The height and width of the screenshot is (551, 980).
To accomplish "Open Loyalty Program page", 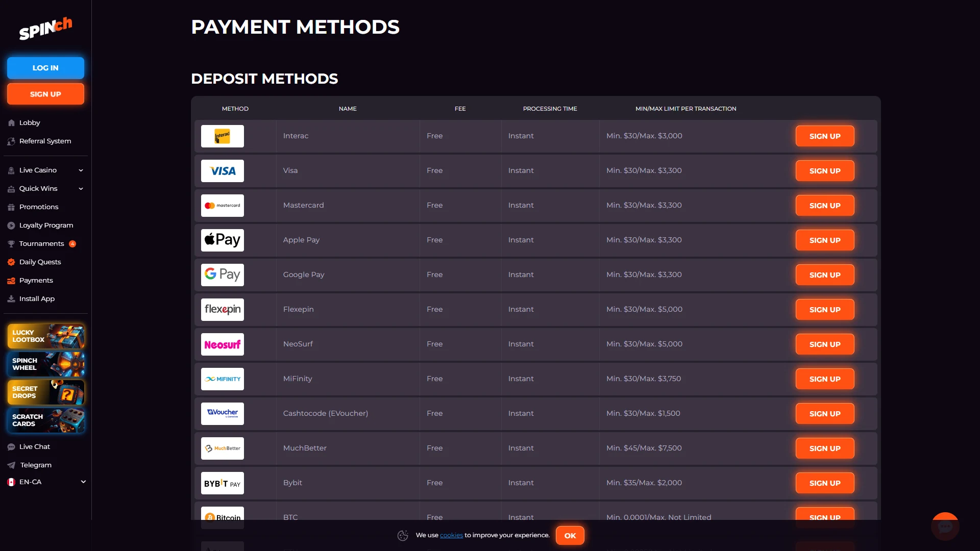I will [x=46, y=226].
